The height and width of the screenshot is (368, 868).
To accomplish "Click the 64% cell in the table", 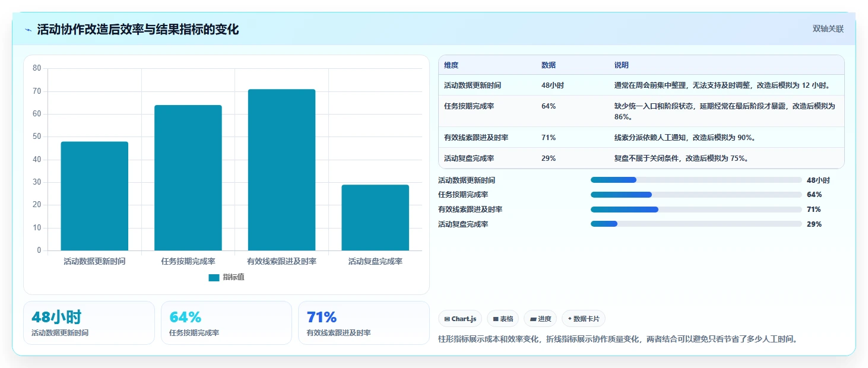I will tap(549, 106).
